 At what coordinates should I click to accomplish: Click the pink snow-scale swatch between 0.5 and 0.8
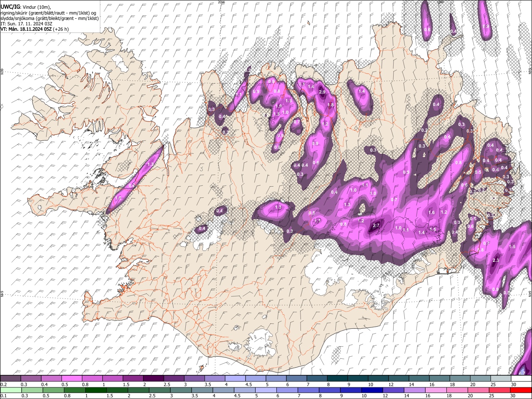point(72,379)
